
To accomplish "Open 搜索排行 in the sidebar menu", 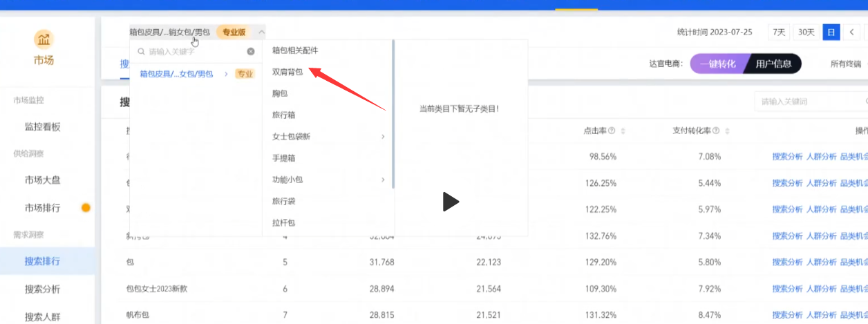I will (x=43, y=261).
